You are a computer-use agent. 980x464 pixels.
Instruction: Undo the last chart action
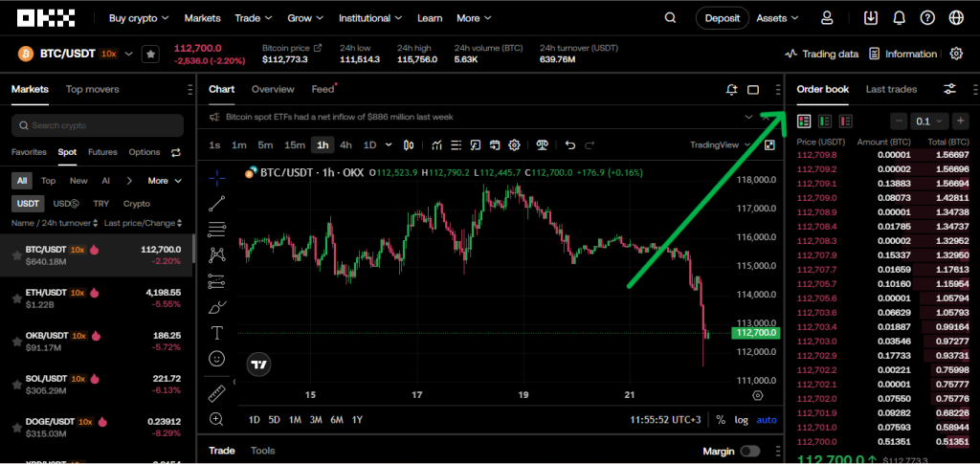[x=570, y=145]
